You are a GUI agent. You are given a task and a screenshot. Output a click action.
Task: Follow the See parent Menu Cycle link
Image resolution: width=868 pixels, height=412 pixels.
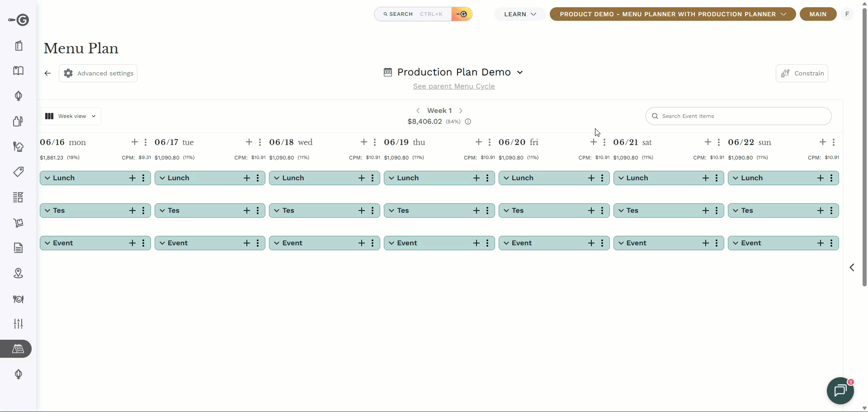pos(454,86)
